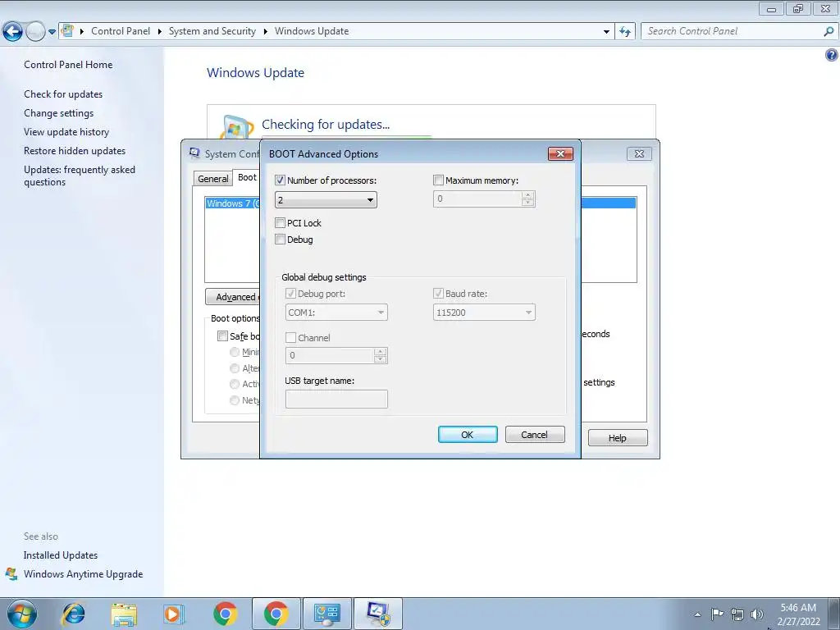Open the Windows Start menu
The width and height of the screenshot is (840, 630).
point(21,614)
